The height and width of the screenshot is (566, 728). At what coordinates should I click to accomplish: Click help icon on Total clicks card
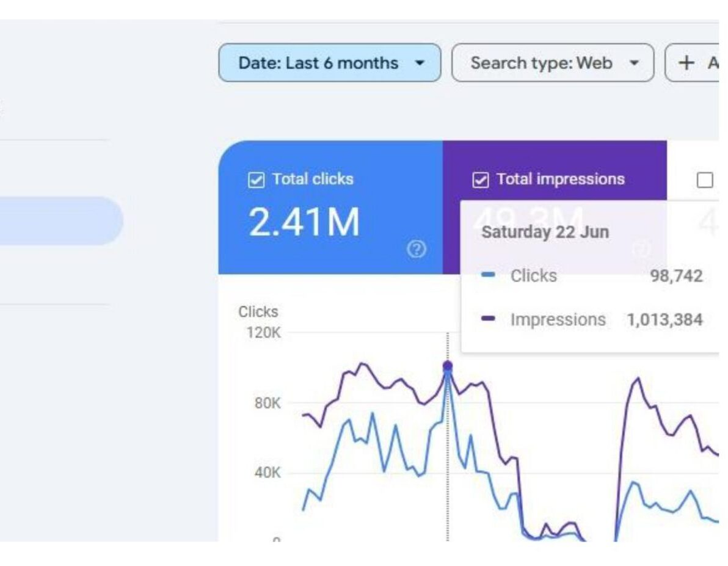coord(416,249)
